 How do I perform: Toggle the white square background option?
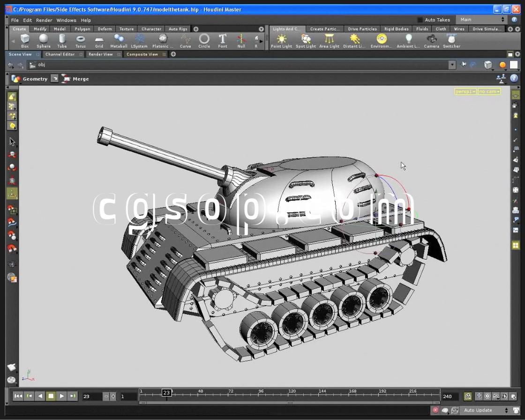point(514,65)
